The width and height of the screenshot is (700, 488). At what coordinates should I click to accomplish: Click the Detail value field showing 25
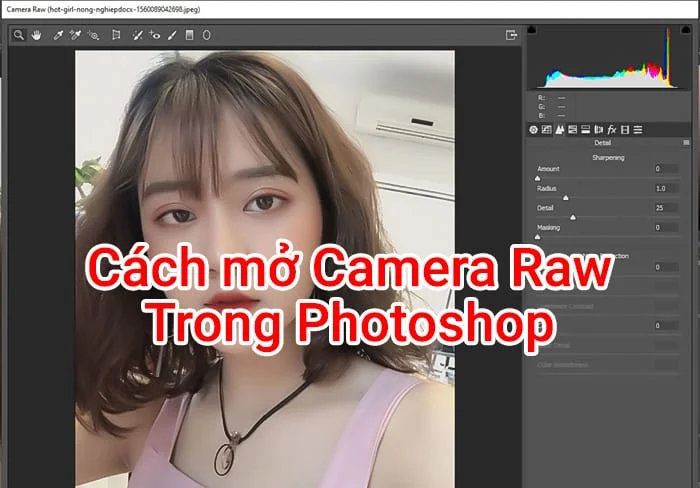pyautogui.click(x=666, y=208)
